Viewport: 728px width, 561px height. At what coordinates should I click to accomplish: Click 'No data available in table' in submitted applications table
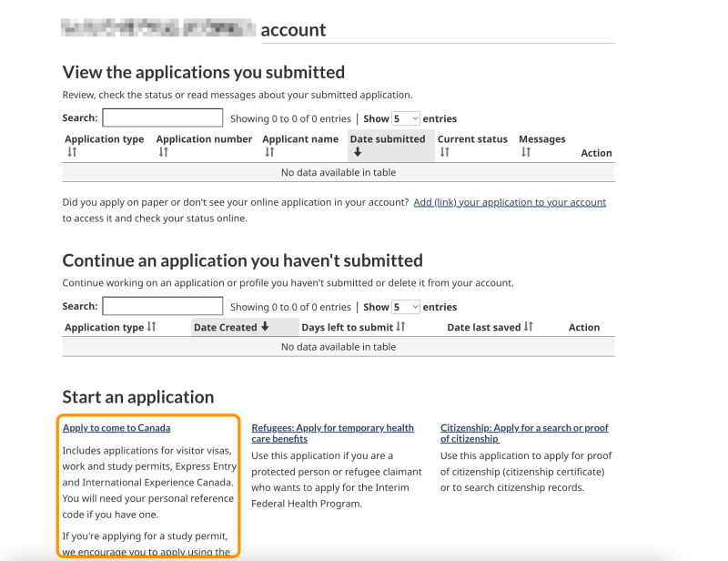click(x=339, y=172)
